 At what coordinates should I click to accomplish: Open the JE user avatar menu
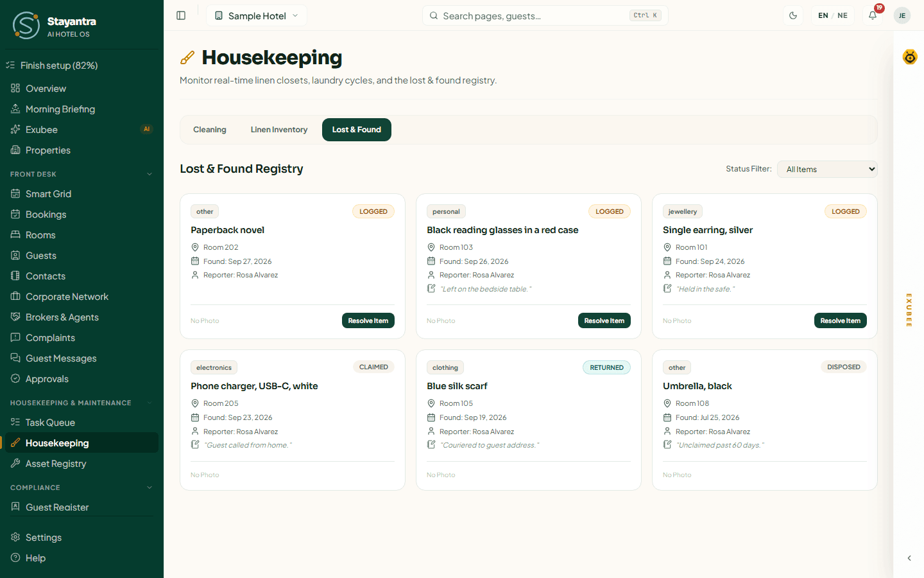pos(902,15)
